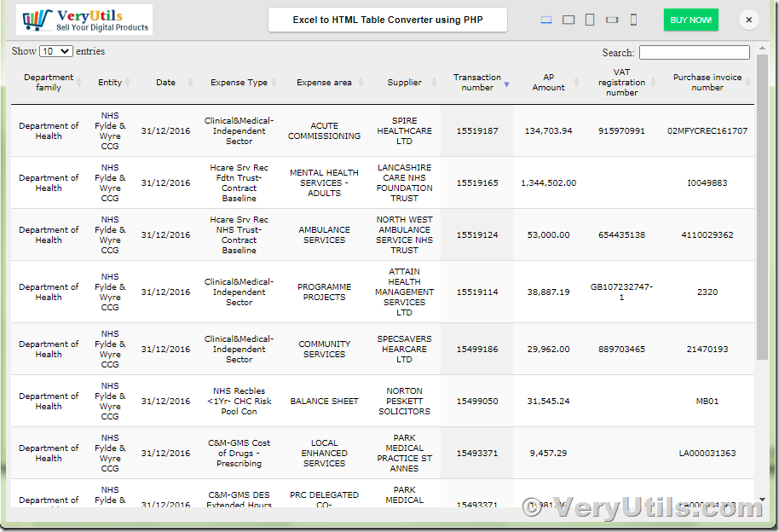Click the scrollbar up arrow
Viewport: 779px width, 532px height.
click(762, 49)
